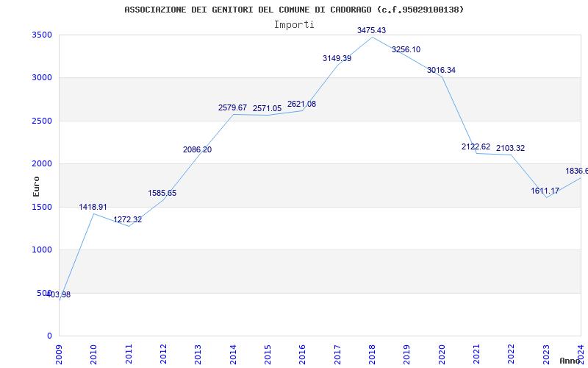The width and height of the screenshot is (588, 368).
Task: Click y-axis tick 2000
Action: (x=42, y=163)
